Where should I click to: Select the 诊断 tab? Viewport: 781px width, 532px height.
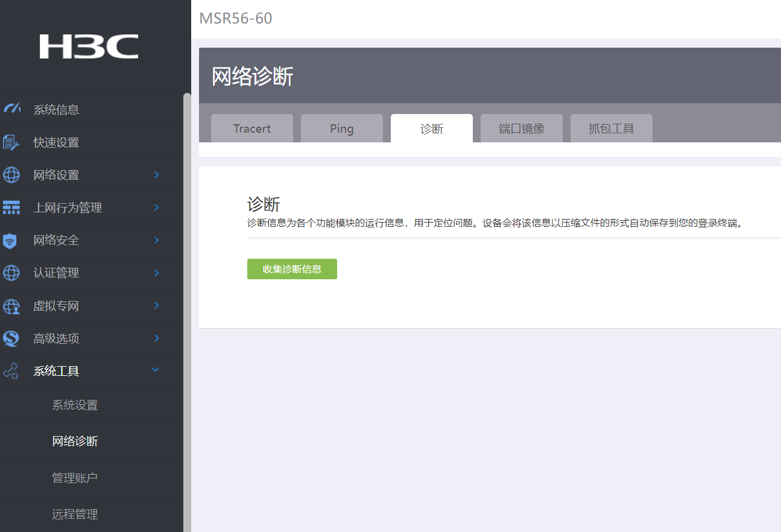[x=432, y=128]
